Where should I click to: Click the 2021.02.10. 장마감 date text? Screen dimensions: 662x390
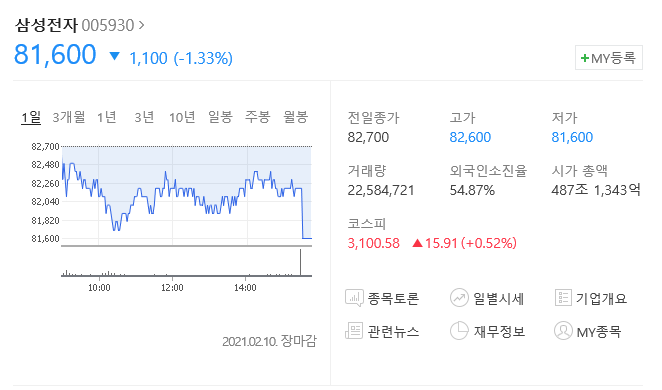click(x=269, y=341)
